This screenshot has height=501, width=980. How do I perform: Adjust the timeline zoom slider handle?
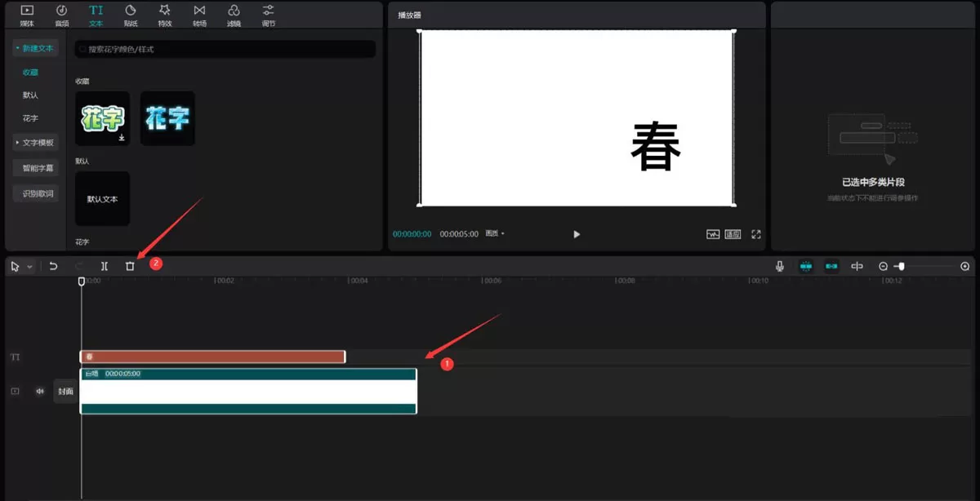point(900,267)
